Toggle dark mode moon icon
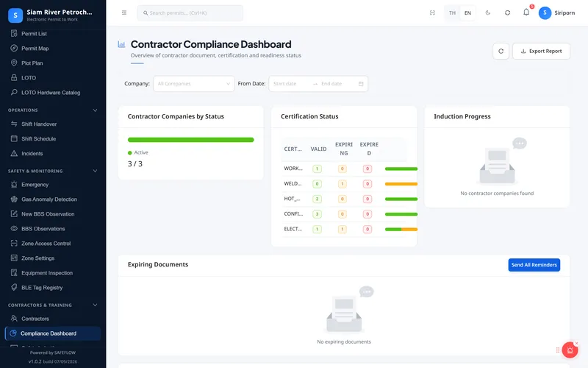588x368 pixels. tap(488, 13)
